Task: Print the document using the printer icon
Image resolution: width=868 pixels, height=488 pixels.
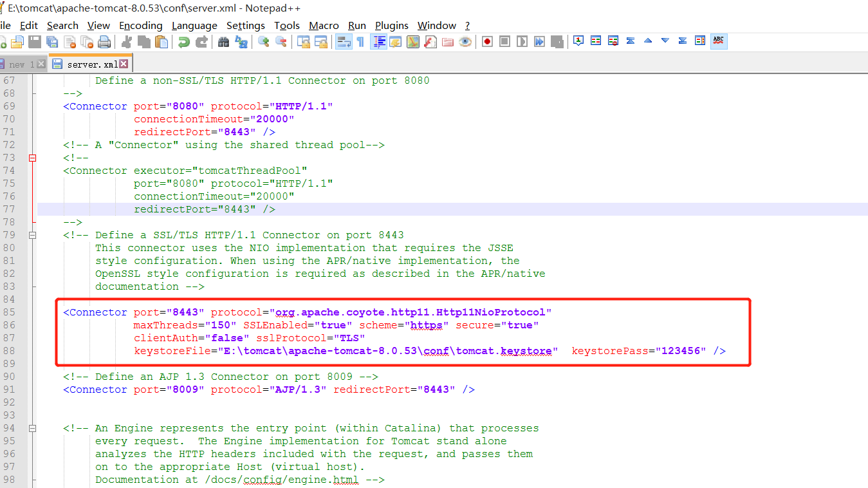Action: click(104, 42)
